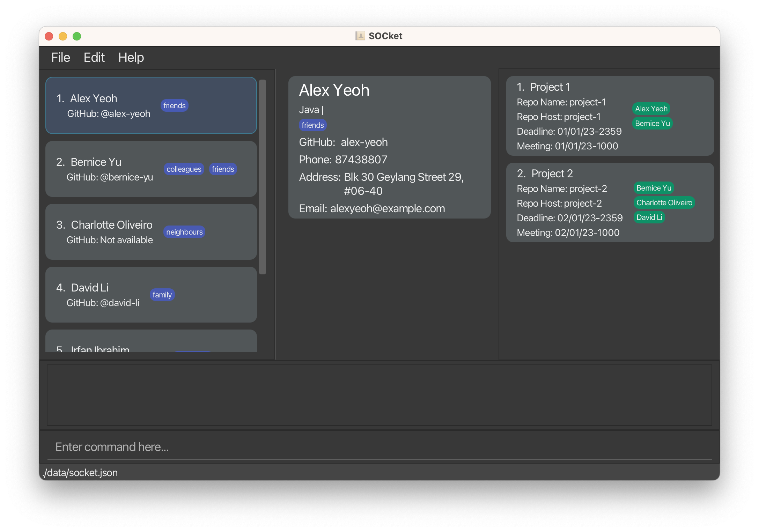Click 'GitHub: @david-li' in the list
Viewport: 759px width, 532px height.
pyautogui.click(x=103, y=303)
